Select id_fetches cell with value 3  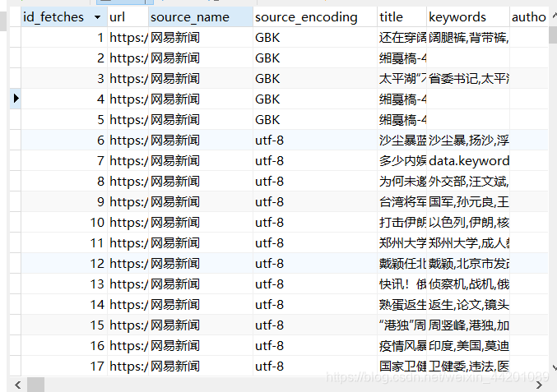(64, 78)
